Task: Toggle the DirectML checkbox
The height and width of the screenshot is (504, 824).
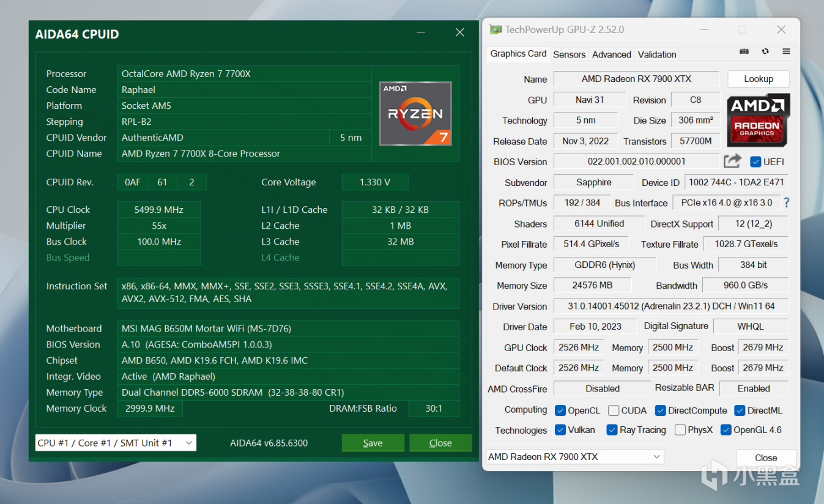Action: [740, 410]
